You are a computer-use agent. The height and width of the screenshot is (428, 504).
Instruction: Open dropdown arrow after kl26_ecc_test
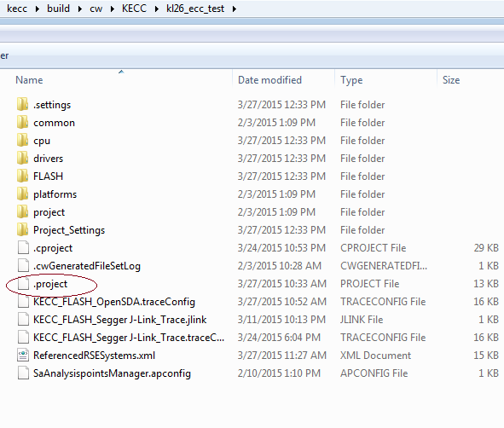pyautogui.click(x=235, y=9)
